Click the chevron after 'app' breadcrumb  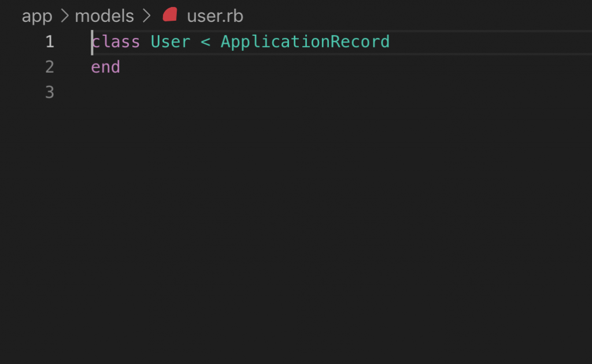coord(65,16)
